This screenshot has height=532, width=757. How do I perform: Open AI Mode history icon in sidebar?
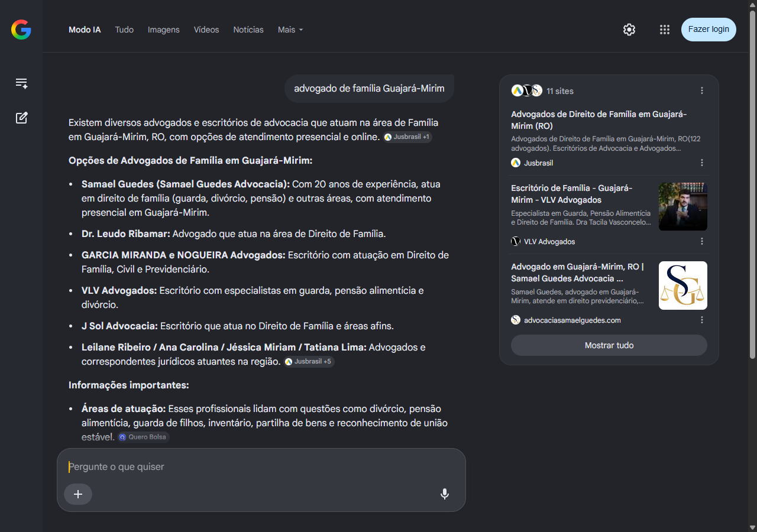(21, 83)
